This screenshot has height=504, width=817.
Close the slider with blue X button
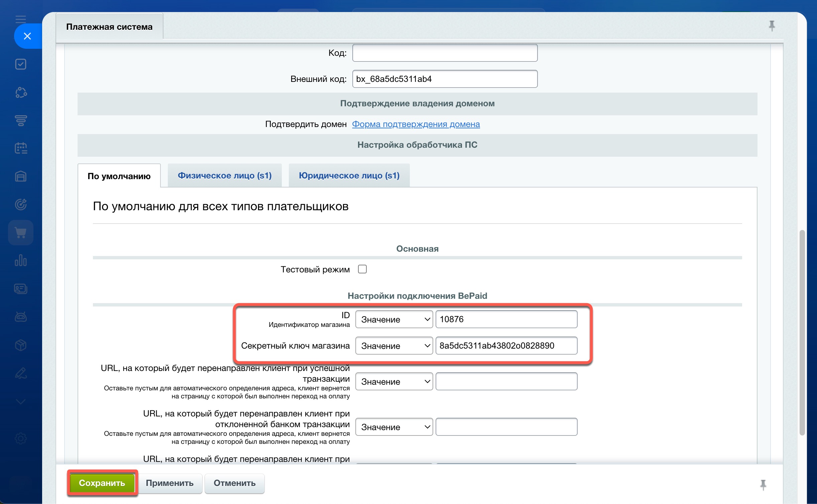coord(27,36)
